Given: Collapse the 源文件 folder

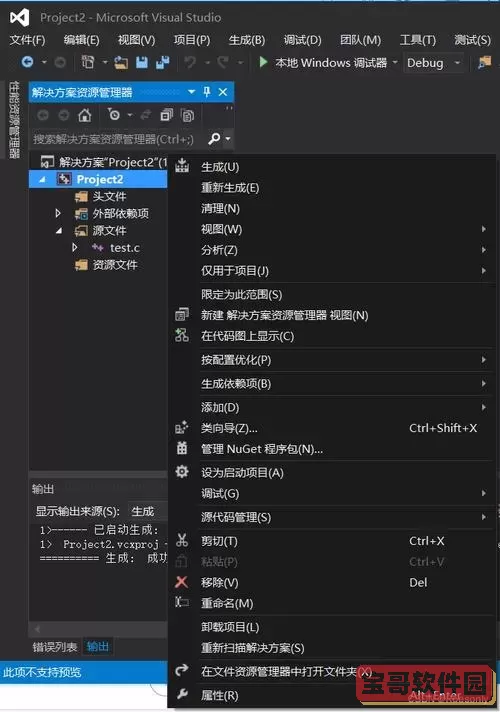Looking at the screenshot, I should (59, 231).
